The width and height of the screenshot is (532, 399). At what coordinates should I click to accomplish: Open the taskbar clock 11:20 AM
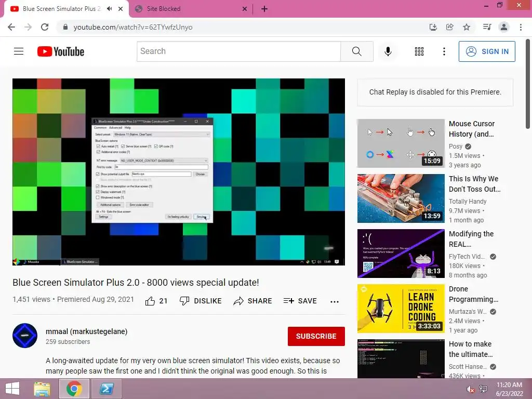click(x=509, y=389)
